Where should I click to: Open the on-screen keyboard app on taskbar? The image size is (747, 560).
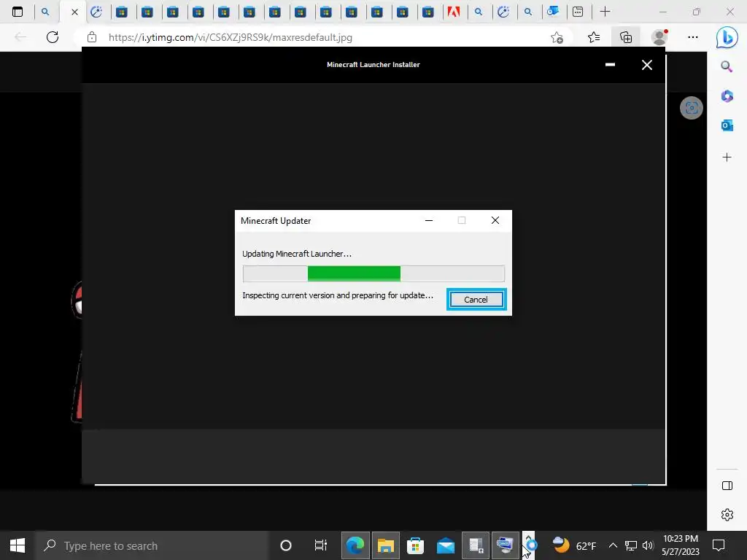505,545
